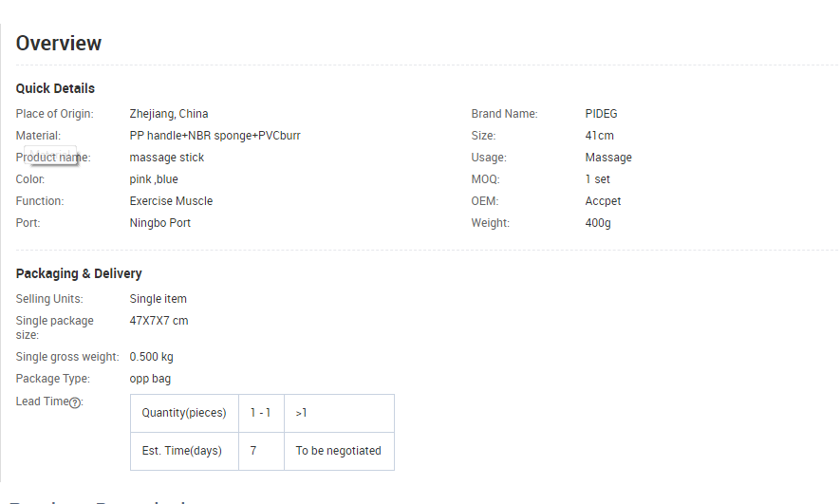The image size is (840, 504).
Task: Click the Quantity(pieces) table header cell
Action: click(184, 413)
